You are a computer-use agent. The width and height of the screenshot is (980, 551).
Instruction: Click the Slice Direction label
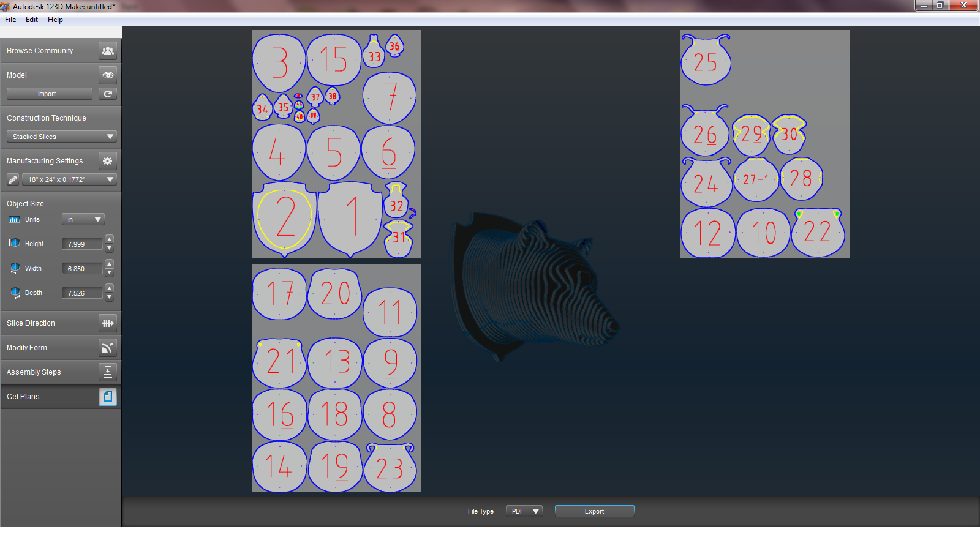pos(31,323)
